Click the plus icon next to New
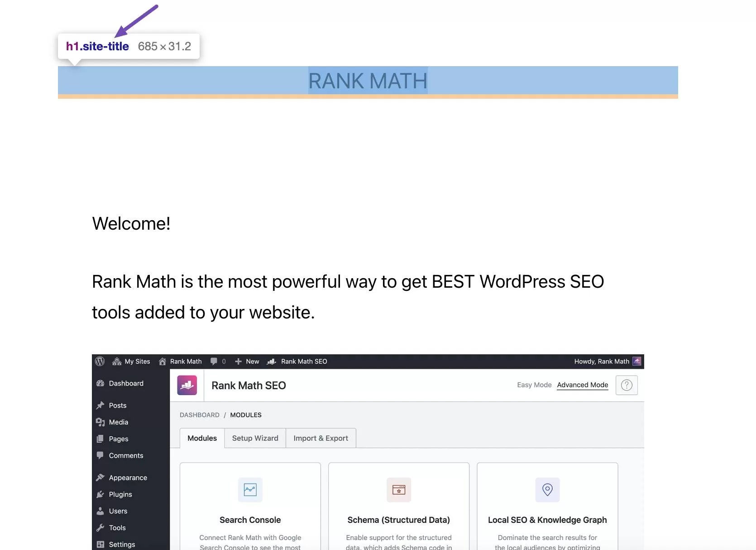This screenshot has width=756, height=550. [238, 362]
